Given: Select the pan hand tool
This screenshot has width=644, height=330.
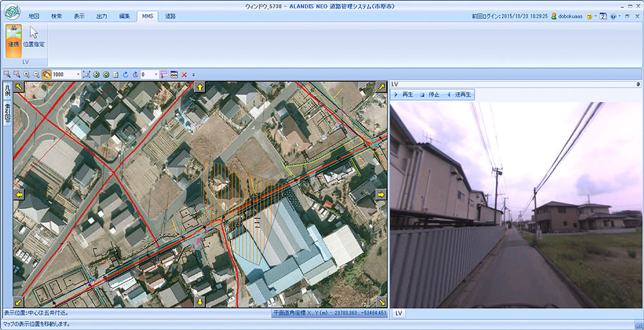Looking at the screenshot, I should click(47, 75).
